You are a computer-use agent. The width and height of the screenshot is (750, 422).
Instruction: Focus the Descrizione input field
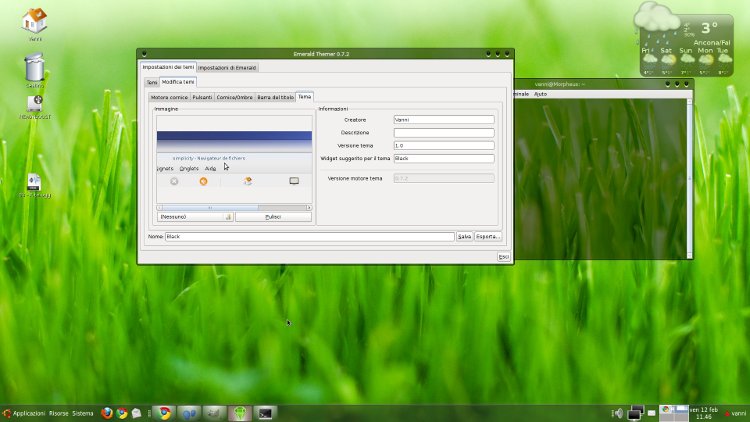(444, 133)
